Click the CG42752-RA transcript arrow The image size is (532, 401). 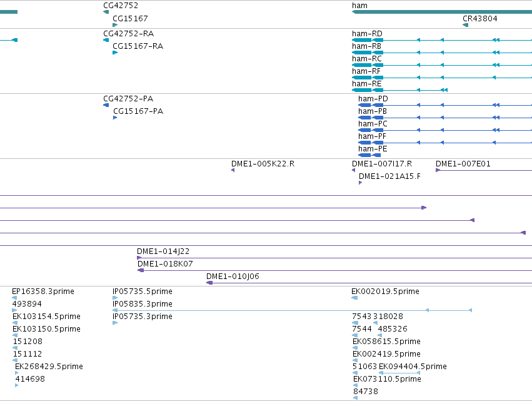(x=106, y=40)
